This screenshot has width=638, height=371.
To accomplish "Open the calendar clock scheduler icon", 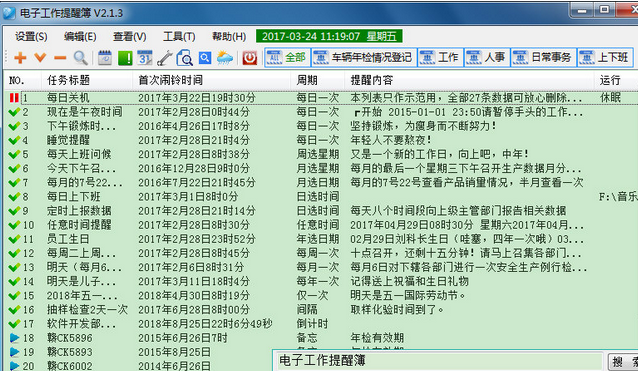I will coord(105,58).
